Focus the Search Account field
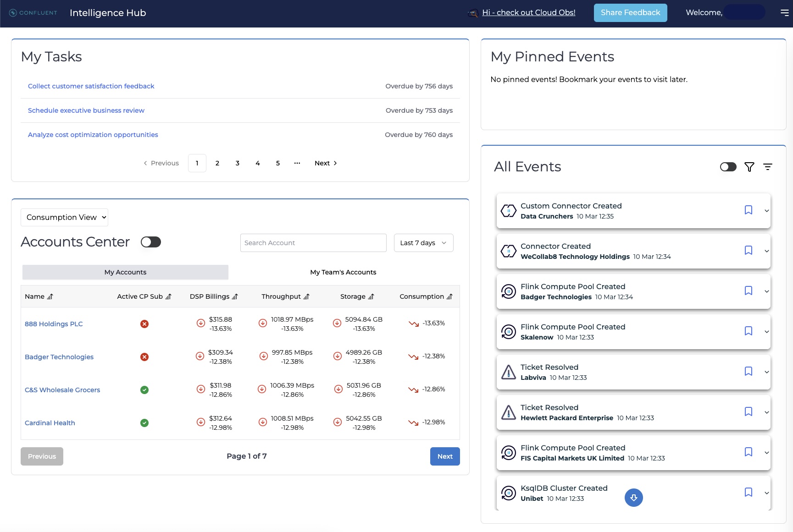This screenshot has height=532, width=793. click(x=313, y=243)
